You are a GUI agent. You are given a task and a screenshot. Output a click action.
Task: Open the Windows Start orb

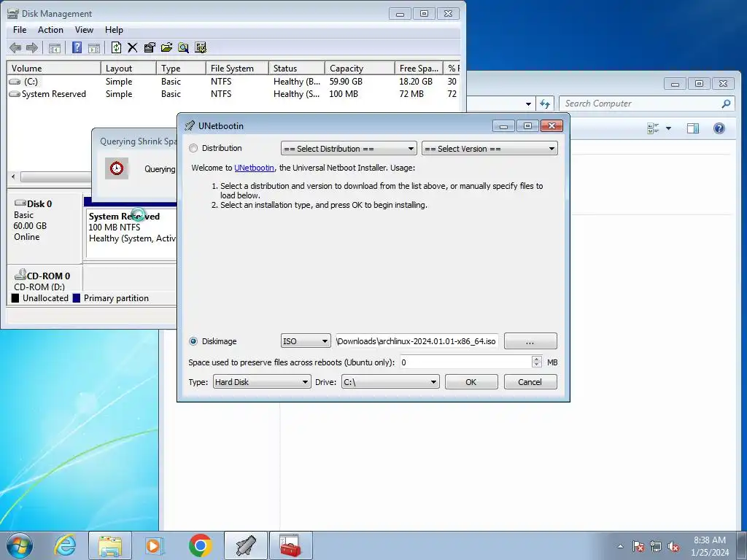20,545
